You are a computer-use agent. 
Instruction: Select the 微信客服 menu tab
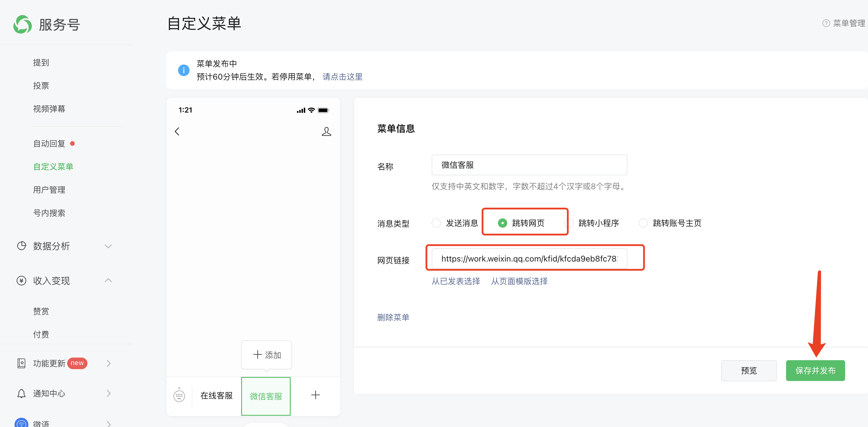tap(266, 396)
